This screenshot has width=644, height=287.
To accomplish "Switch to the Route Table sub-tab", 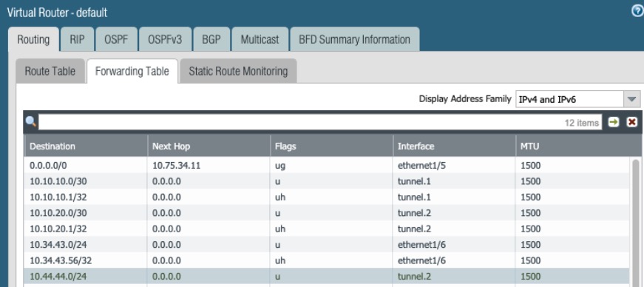I will (50, 71).
